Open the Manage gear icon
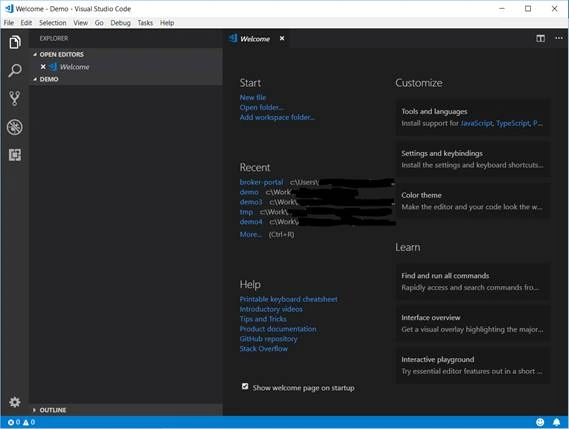The image size is (569, 429). 15,402
